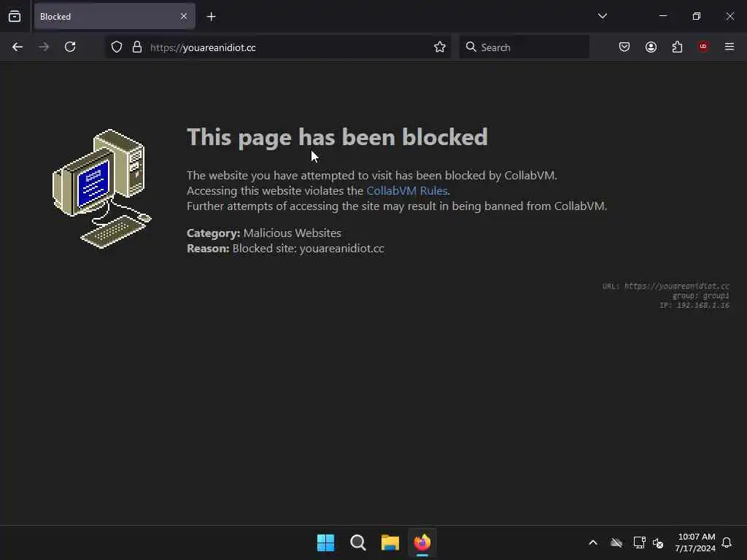Show hidden system tray icons

593,542
